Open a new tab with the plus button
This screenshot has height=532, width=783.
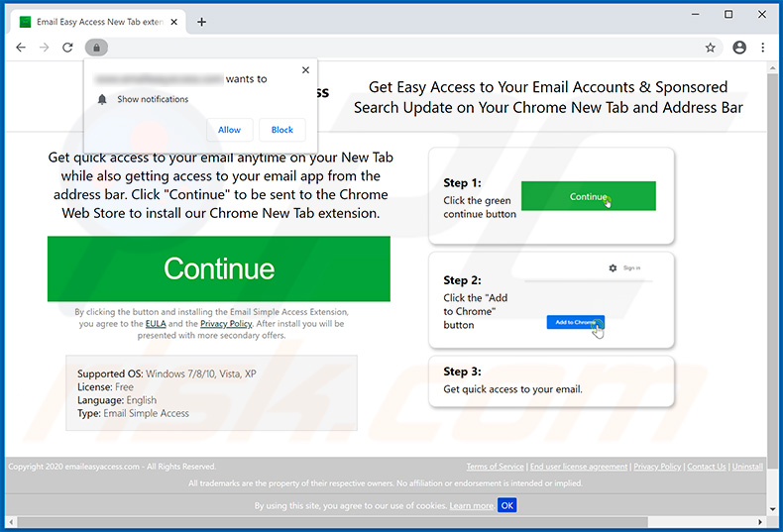[x=202, y=22]
